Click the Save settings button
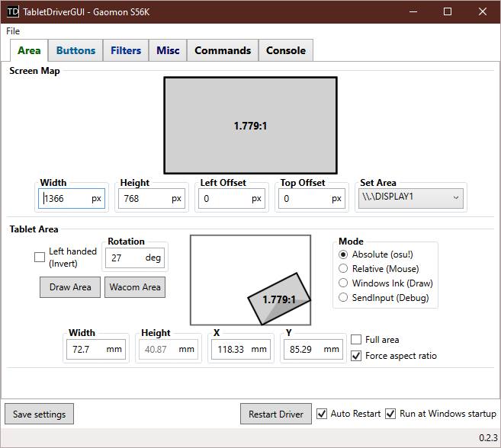The image size is (501, 448). click(x=40, y=414)
